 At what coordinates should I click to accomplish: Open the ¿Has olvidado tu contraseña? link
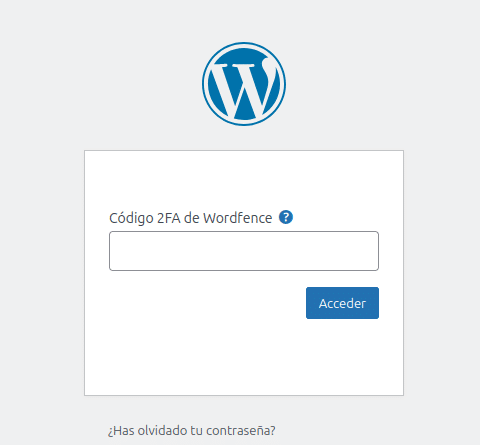(x=192, y=430)
